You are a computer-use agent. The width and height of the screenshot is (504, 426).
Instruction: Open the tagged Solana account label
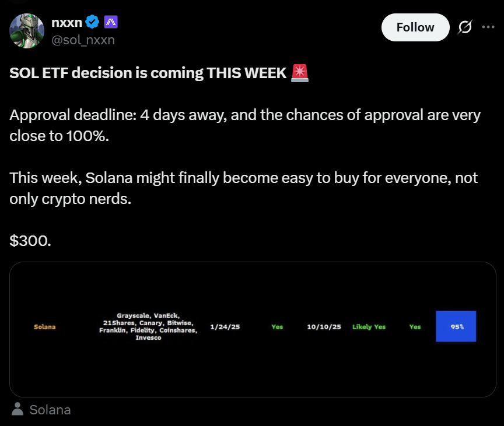50,410
